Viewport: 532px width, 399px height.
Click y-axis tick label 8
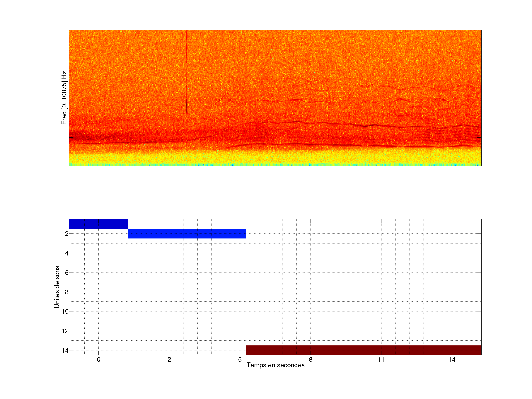67,292
